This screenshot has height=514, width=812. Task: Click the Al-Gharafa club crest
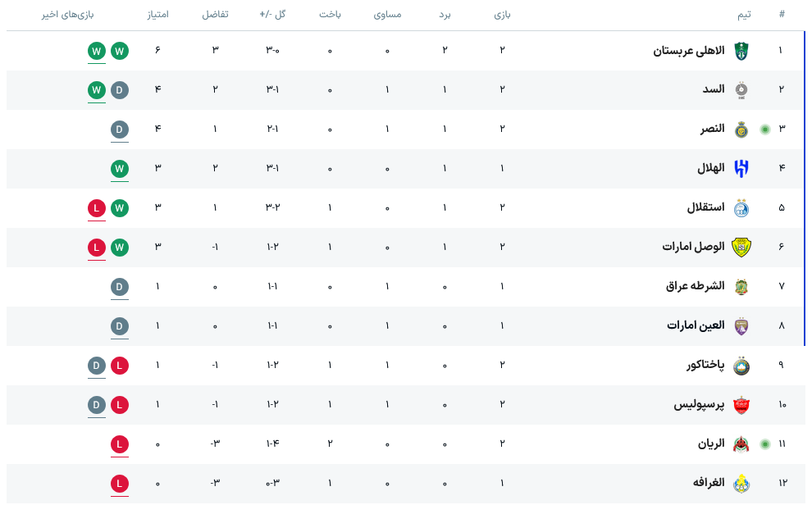[741, 483]
